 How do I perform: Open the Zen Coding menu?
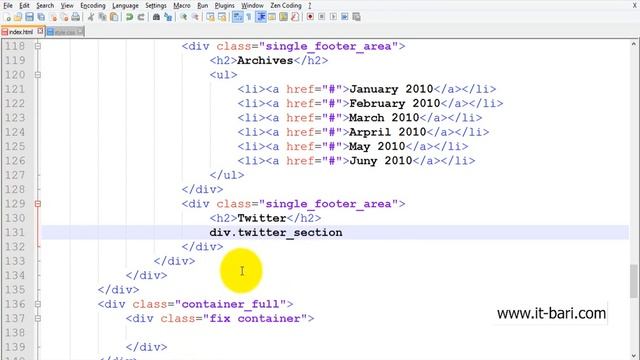(x=286, y=6)
